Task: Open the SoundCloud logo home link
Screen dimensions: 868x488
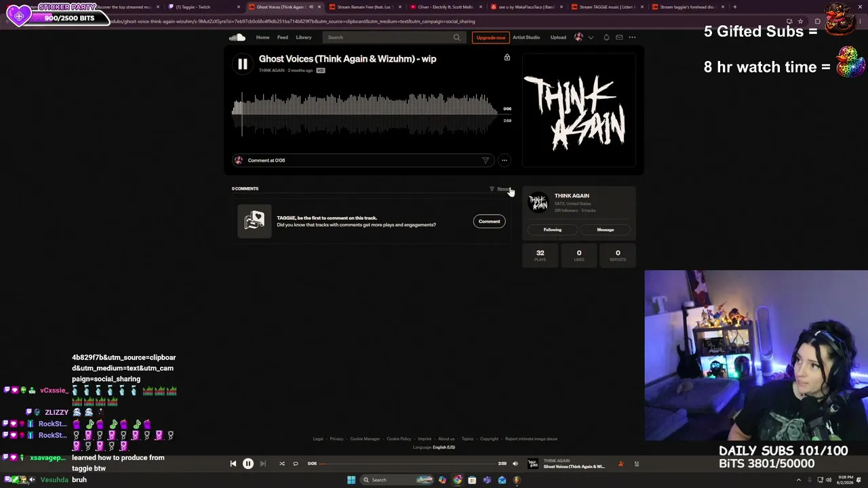Action: click(x=237, y=37)
